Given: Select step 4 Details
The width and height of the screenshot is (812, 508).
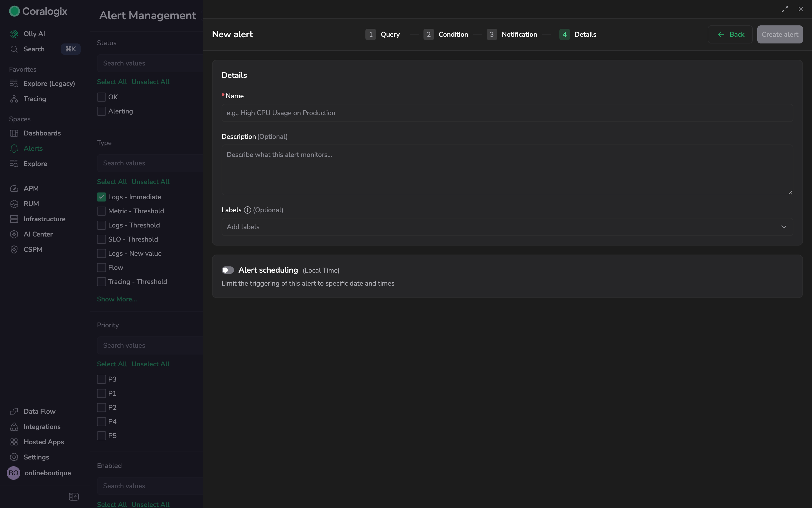Looking at the screenshot, I should [578, 34].
